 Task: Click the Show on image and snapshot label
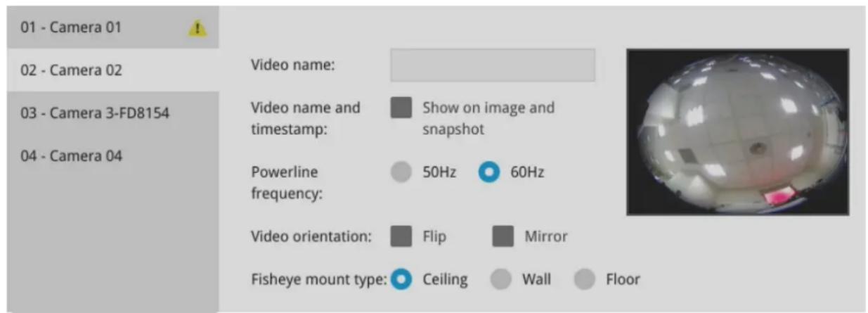click(488, 119)
